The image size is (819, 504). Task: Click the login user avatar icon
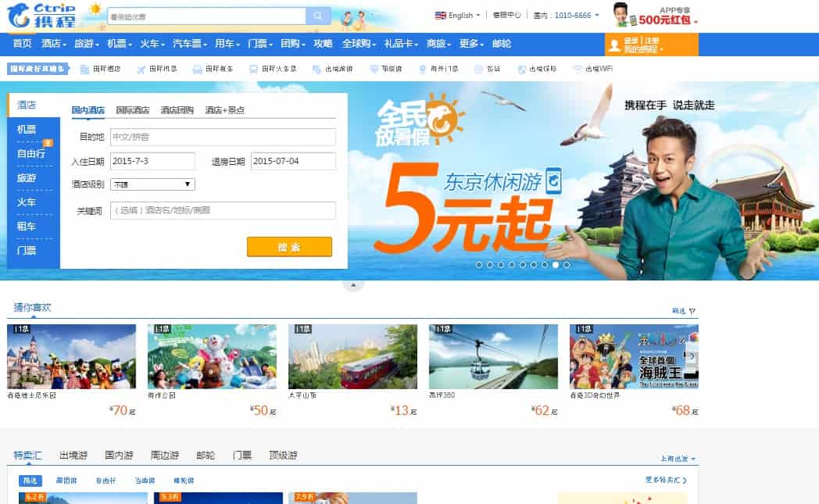coord(615,45)
